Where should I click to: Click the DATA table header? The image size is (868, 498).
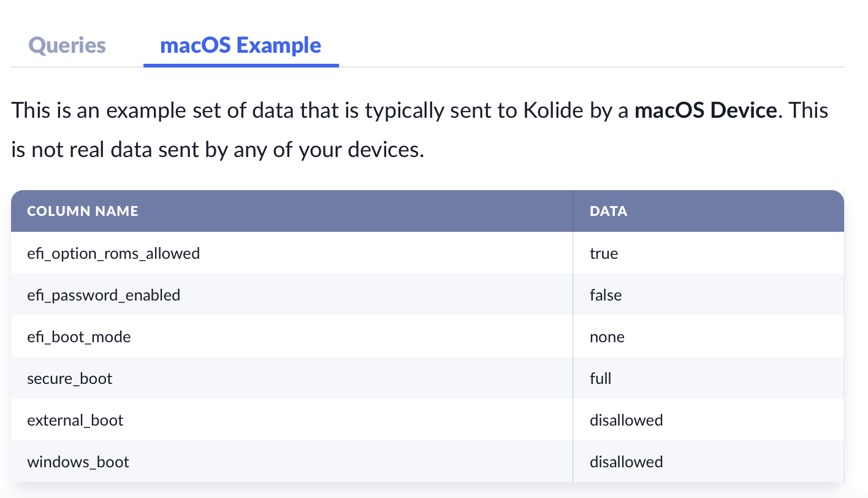(x=608, y=212)
